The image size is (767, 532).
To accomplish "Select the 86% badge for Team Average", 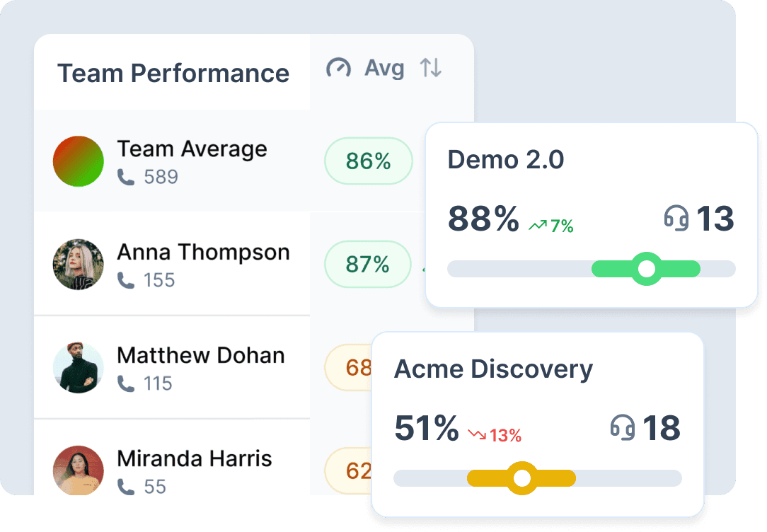I will [368, 161].
